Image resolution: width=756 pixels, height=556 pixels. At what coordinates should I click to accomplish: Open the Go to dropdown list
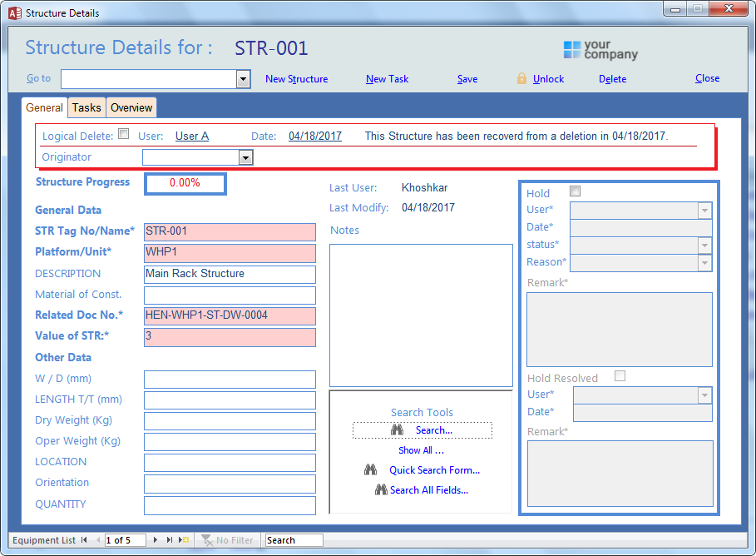click(244, 79)
